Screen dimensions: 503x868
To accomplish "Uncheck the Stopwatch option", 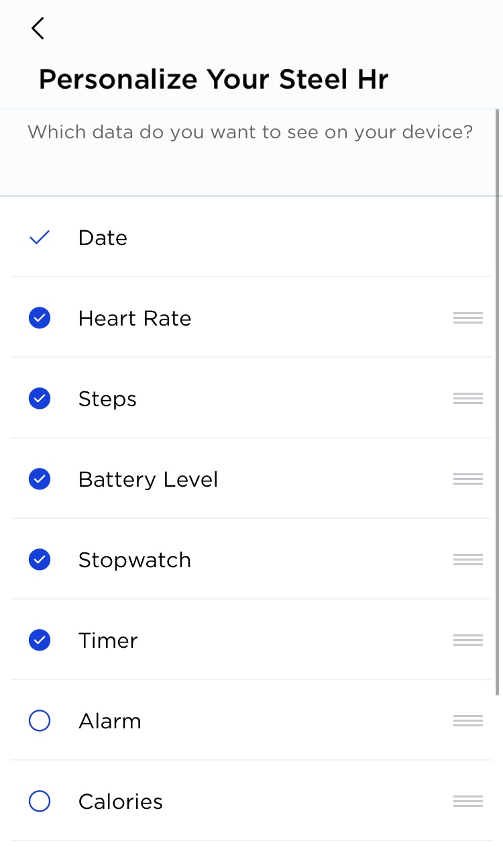I will point(40,560).
